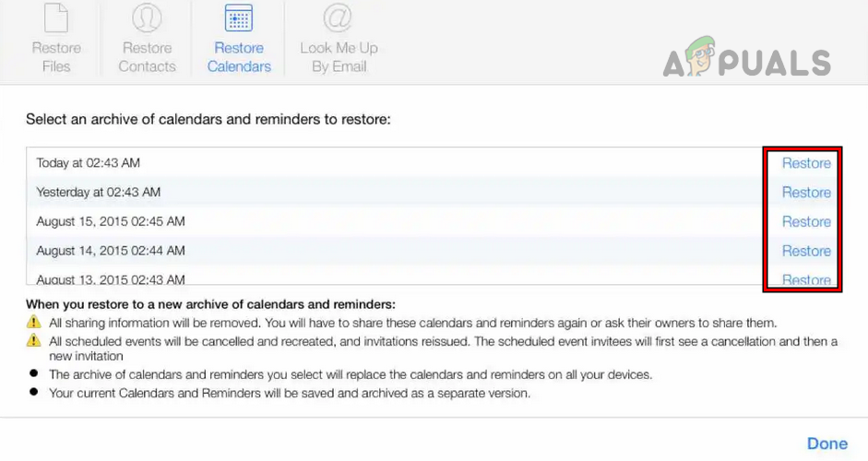868x461 pixels.
Task: Click the second yellow warning icon
Action: [34, 341]
